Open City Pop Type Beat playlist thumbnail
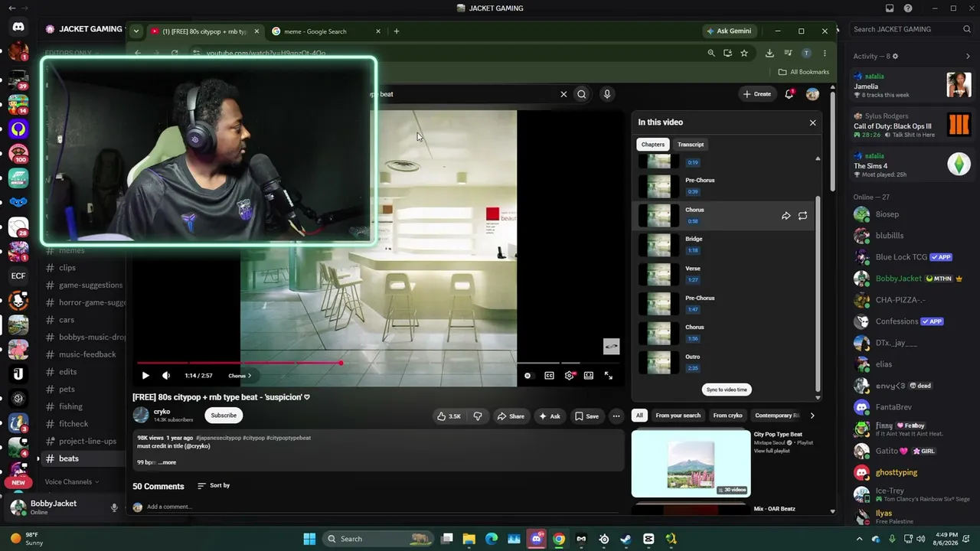The width and height of the screenshot is (980, 551). pyautogui.click(x=691, y=464)
